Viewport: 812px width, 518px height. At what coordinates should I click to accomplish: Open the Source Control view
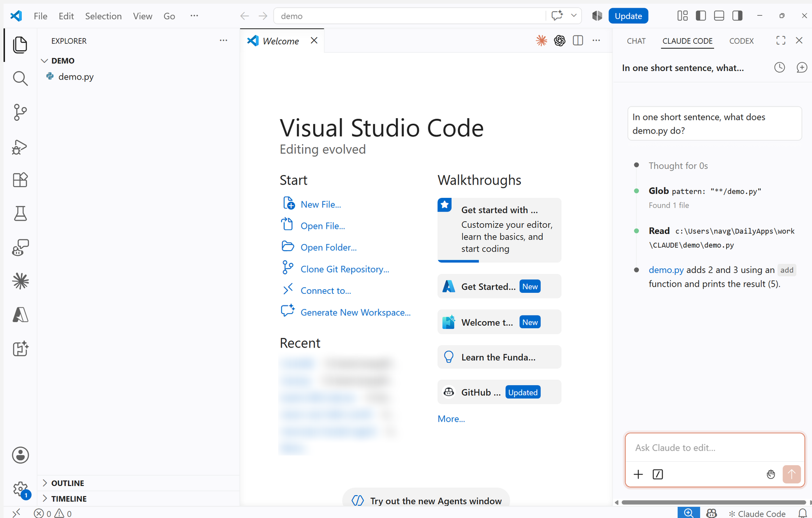pos(20,112)
